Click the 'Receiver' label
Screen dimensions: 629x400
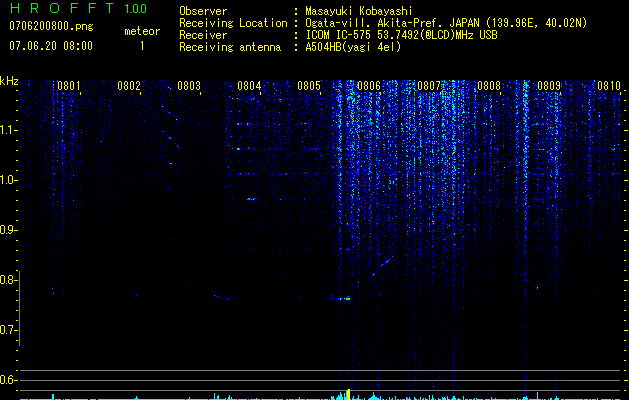click(203, 35)
